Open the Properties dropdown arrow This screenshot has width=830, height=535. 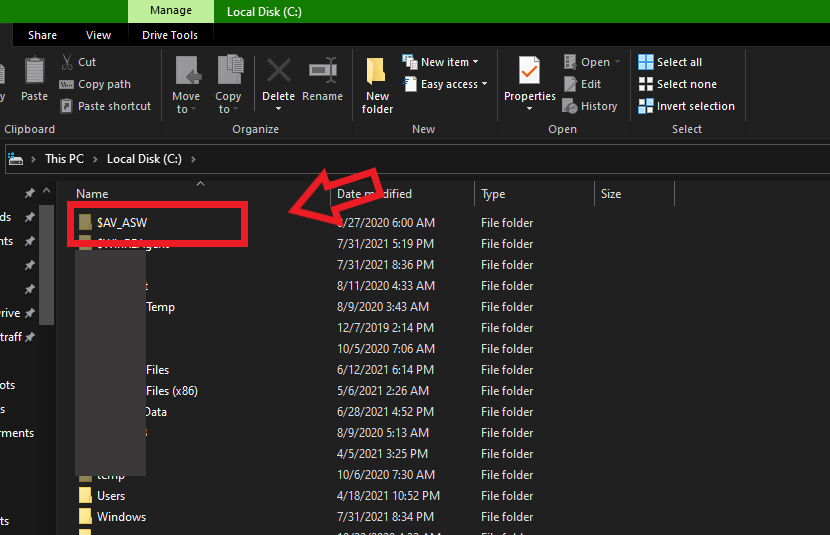(x=529, y=109)
